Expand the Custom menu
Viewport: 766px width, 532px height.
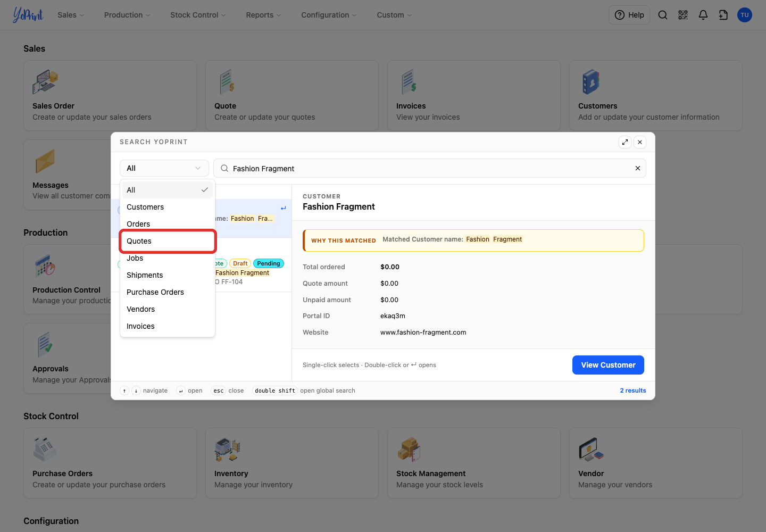tap(394, 15)
